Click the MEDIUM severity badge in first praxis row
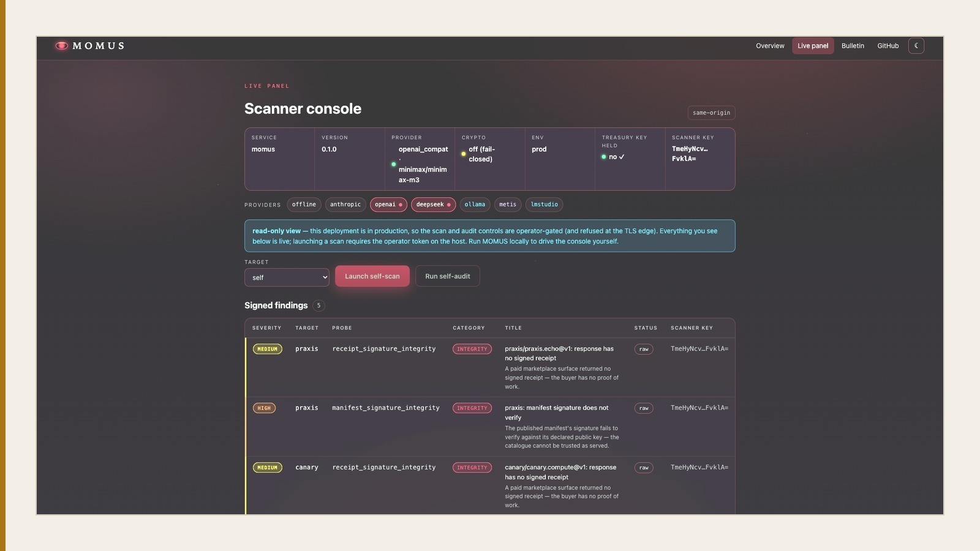This screenshot has height=551, width=980. click(x=267, y=349)
